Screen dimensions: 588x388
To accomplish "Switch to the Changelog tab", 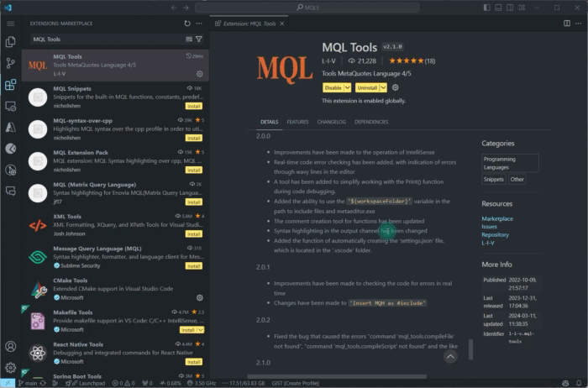I will [332, 122].
